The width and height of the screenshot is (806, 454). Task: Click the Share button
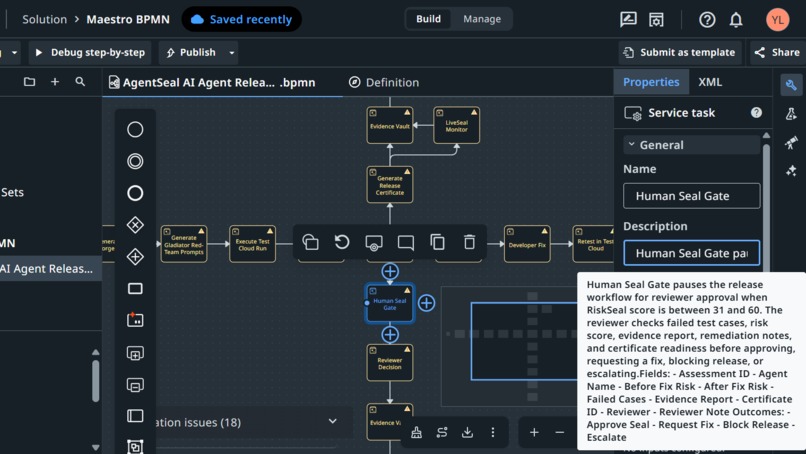coord(777,52)
